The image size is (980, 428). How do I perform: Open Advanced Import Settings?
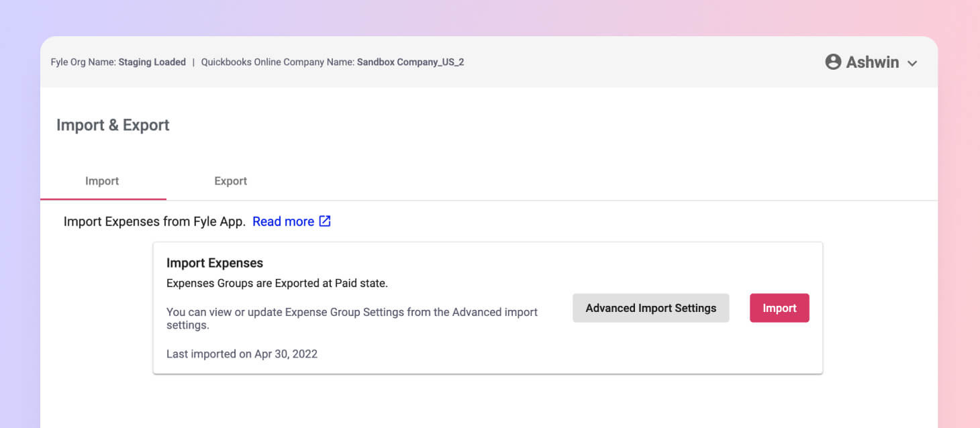pos(651,308)
